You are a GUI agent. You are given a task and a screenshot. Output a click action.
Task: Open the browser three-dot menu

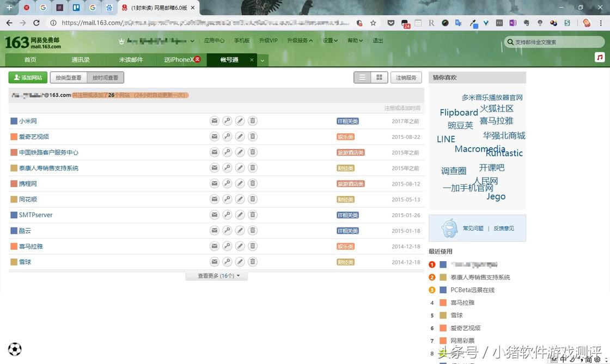tap(601, 23)
